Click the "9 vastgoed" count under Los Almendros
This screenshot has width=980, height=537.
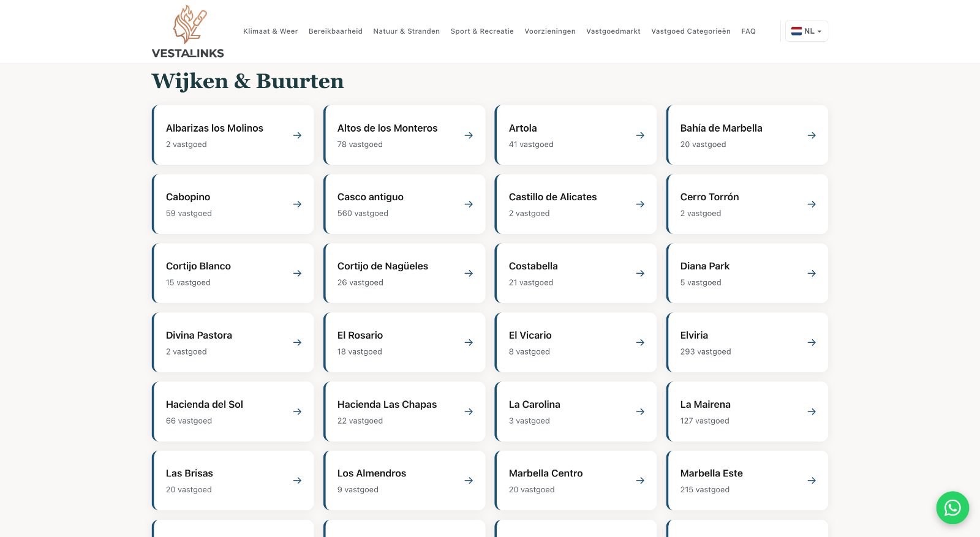(358, 489)
